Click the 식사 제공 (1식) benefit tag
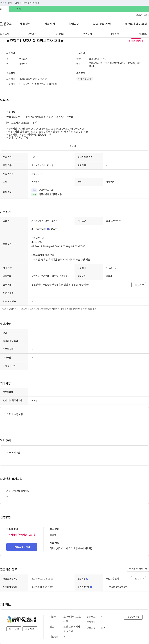The image size is (149, 644). (85, 79)
